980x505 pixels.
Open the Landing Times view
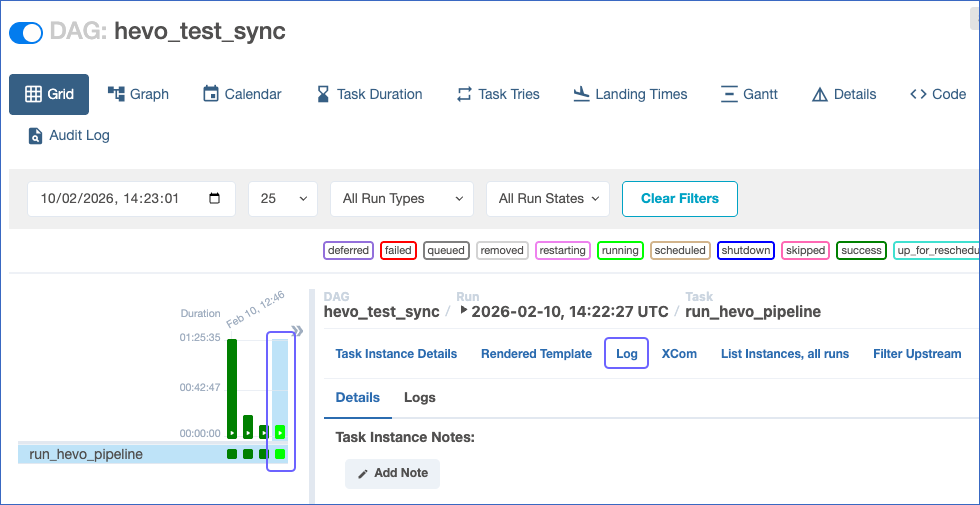pyautogui.click(x=631, y=94)
